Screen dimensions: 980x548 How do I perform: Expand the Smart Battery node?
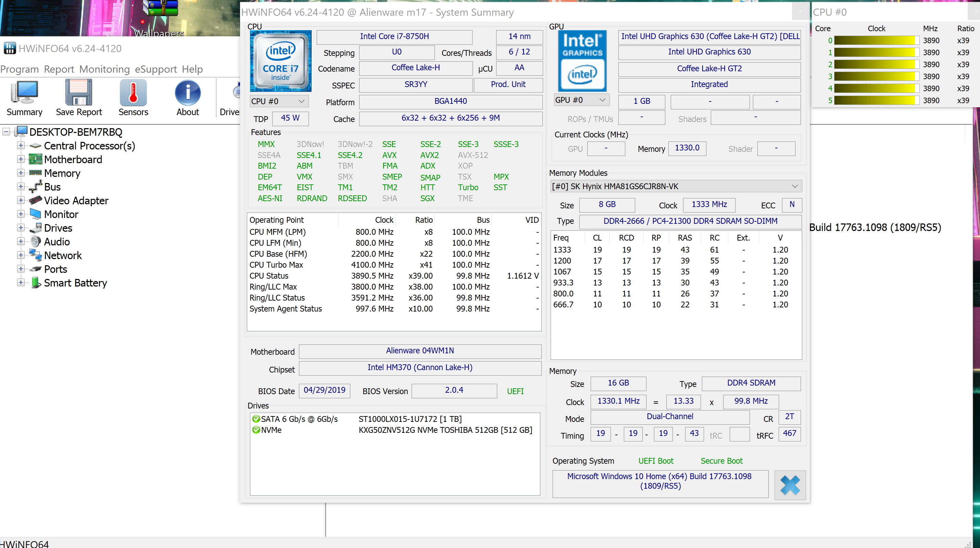21,283
